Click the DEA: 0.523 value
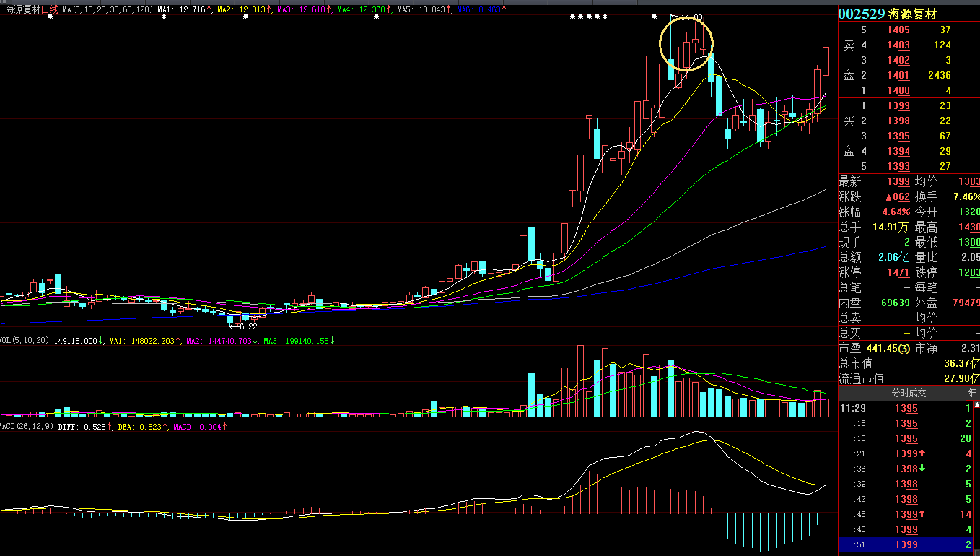 [x=140, y=427]
